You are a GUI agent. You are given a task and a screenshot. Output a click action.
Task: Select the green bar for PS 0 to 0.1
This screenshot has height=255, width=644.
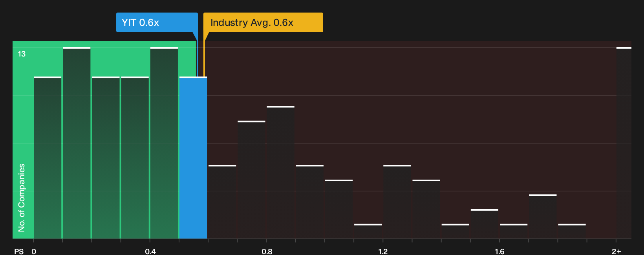pyautogui.click(x=48, y=158)
